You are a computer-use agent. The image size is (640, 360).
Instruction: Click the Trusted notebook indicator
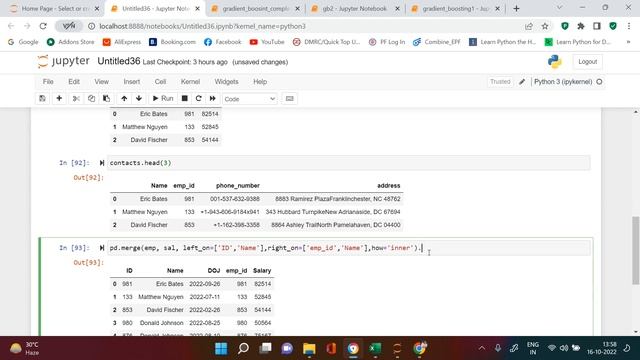[x=500, y=82]
